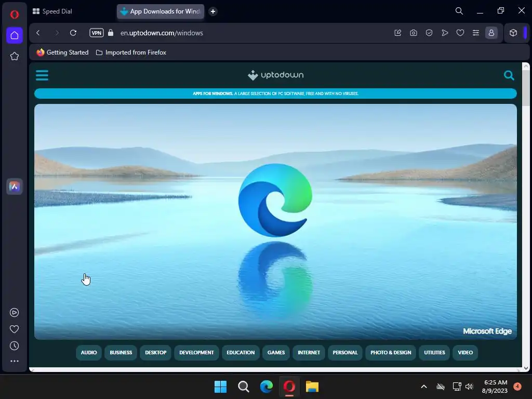
Task: Launch Aria AI from the sidebar
Action: 14,187
